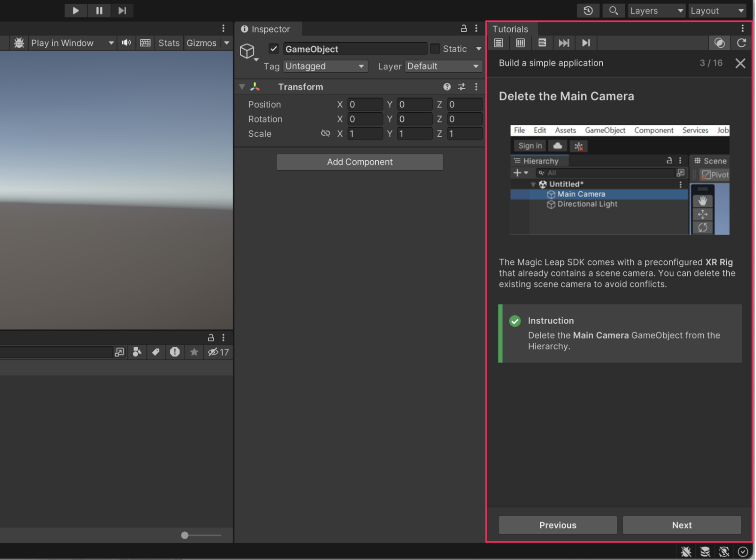Uncheck the GameObject active checkbox
The image size is (756, 560).
pyautogui.click(x=274, y=49)
